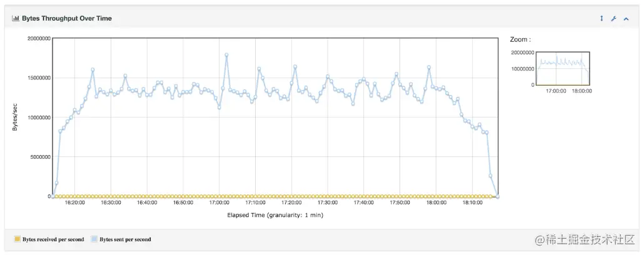Click the bar chart icon beside the title
Viewport: 644px width, 255px height.
coord(16,19)
